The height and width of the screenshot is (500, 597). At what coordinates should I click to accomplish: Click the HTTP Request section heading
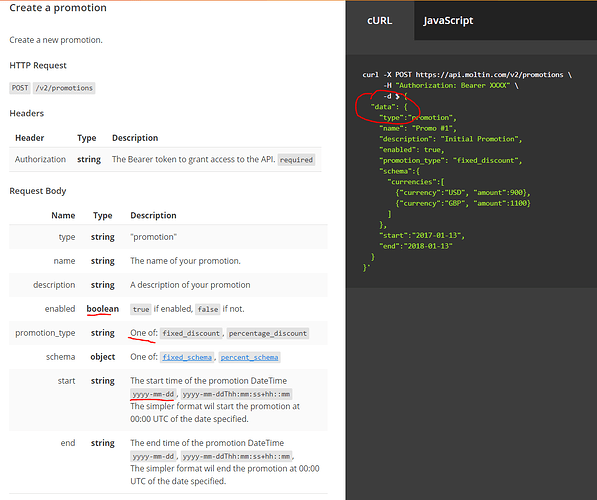[38, 65]
